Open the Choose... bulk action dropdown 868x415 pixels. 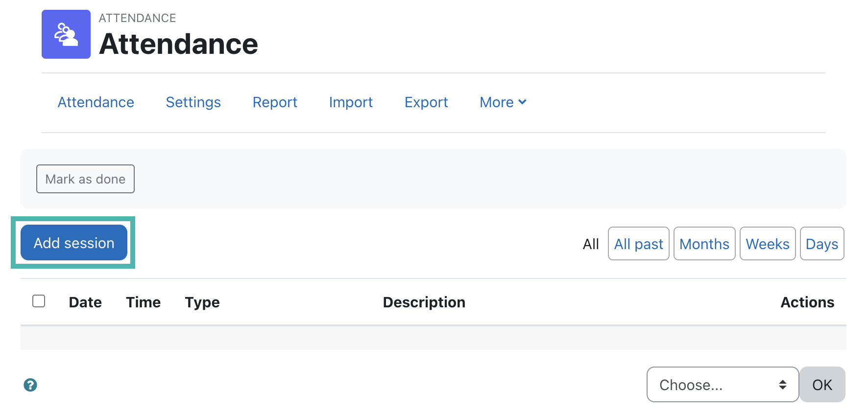(x=723, y=385)
